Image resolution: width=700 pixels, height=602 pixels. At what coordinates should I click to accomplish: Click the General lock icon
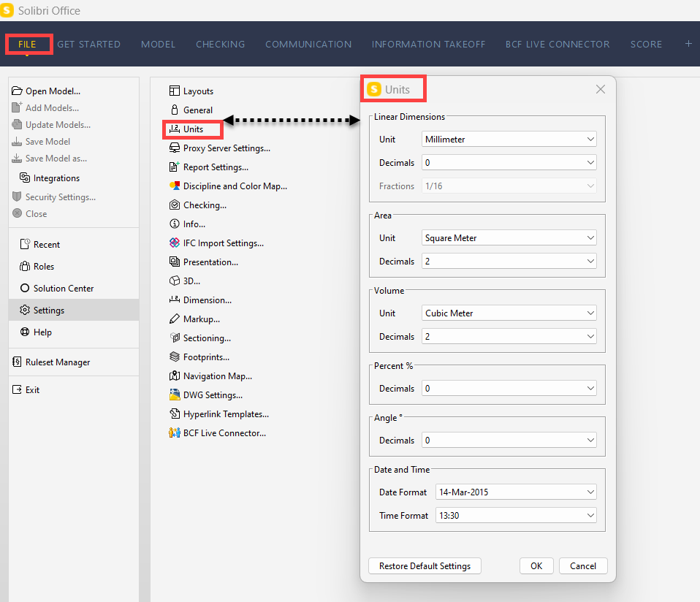click(x=174, y=110)
